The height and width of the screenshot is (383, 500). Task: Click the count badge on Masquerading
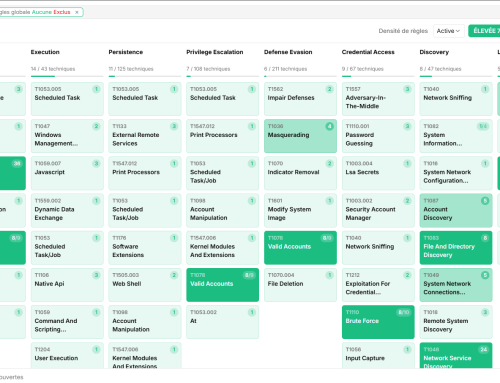click(329, 126)
